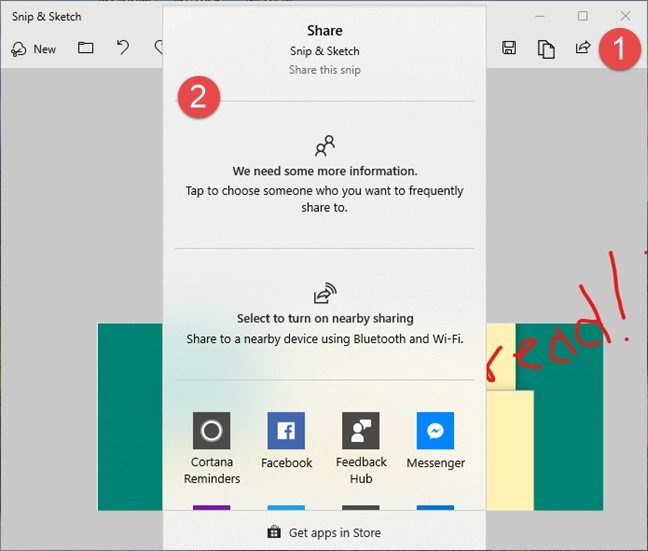The width and height of the screenshot is (648, 551).
Task: Click the Store bag icon
Action: coord(274,532)
